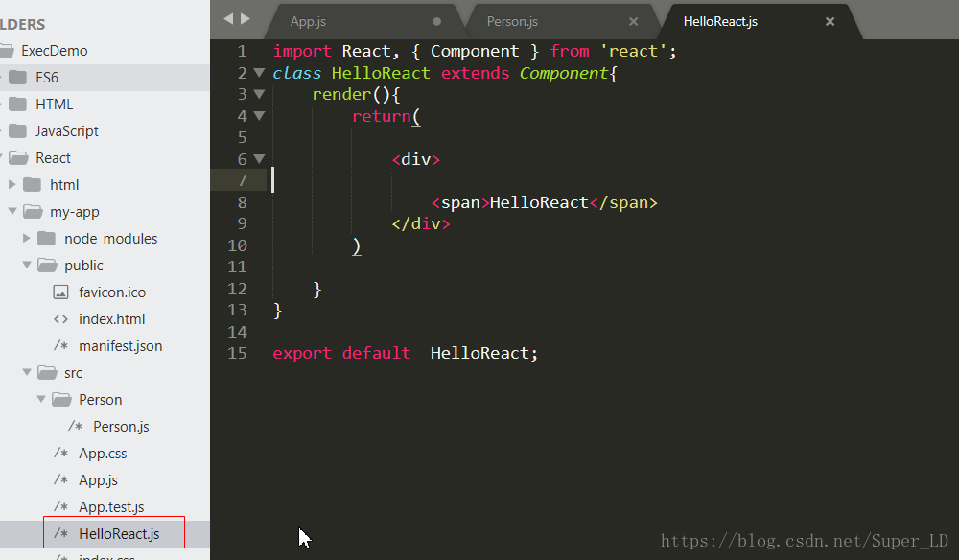Select the ES6 folder row

pos(105,77)
